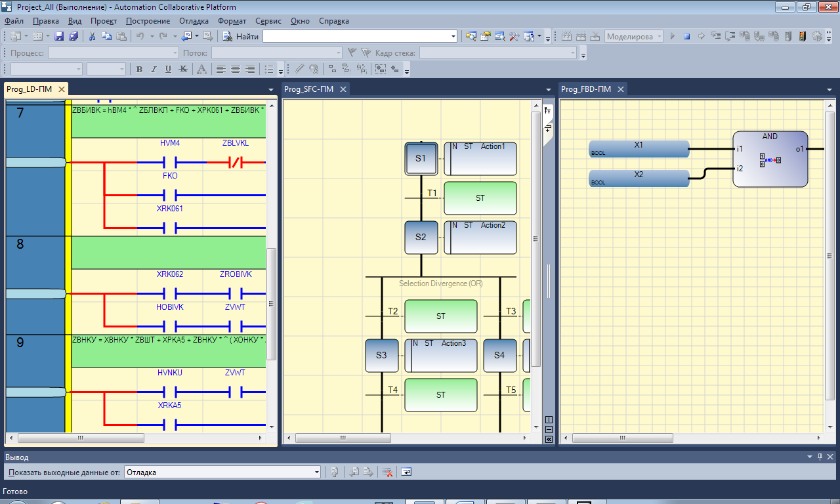
Task: Click the step arrow debug icon
Action: (702, 36)
